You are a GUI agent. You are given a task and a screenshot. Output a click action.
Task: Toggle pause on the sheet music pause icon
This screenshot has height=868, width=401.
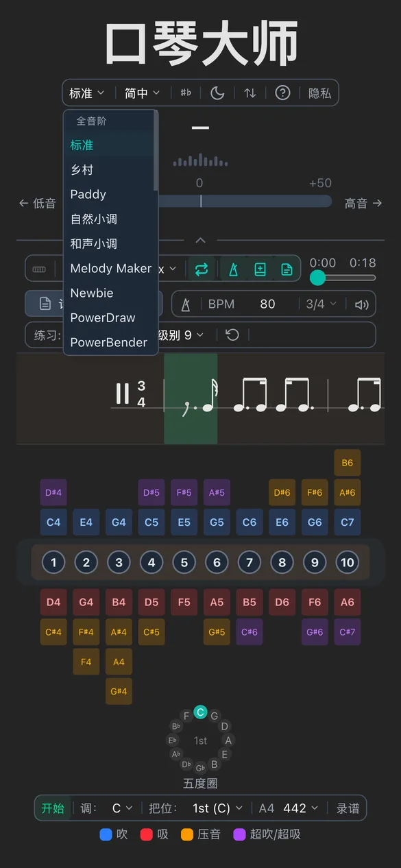pos(121,393)
